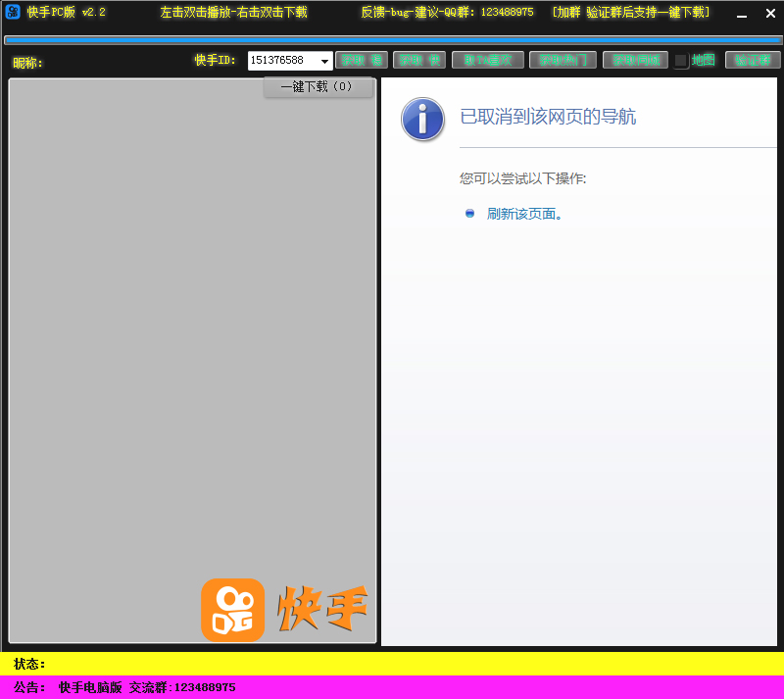This screenshot has height=699, width=784.
Task: Click the 已取消到该网页的导航 heading
Action: click(548, 117)
